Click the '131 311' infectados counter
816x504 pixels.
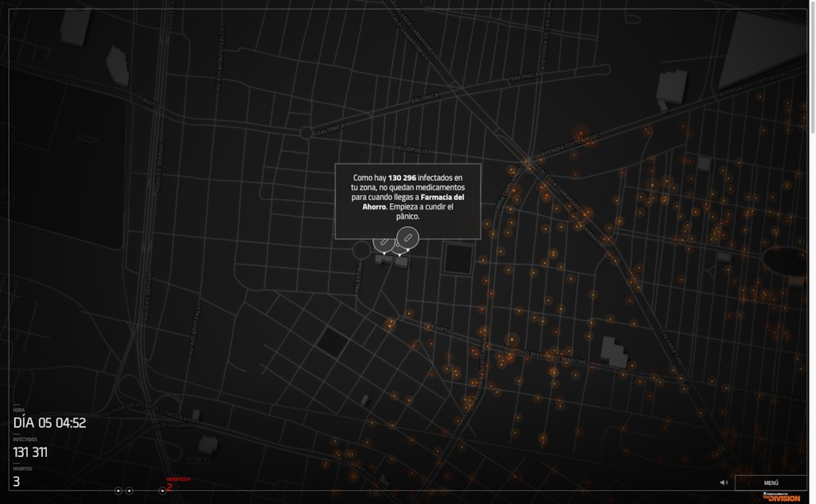click(x=30, y=452)
